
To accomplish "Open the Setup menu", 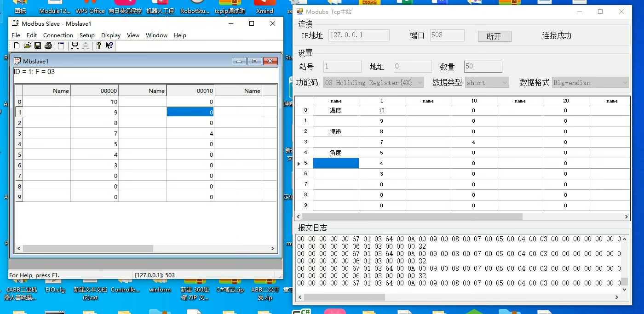I will point(87,35).
